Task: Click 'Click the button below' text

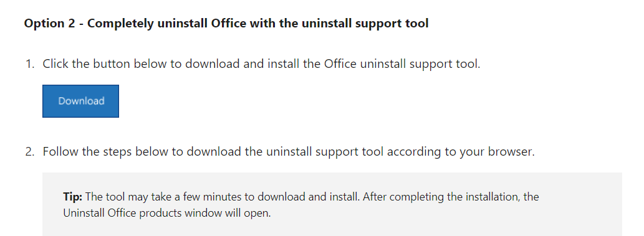Action: pyautogui.click(x=105, y=64)
